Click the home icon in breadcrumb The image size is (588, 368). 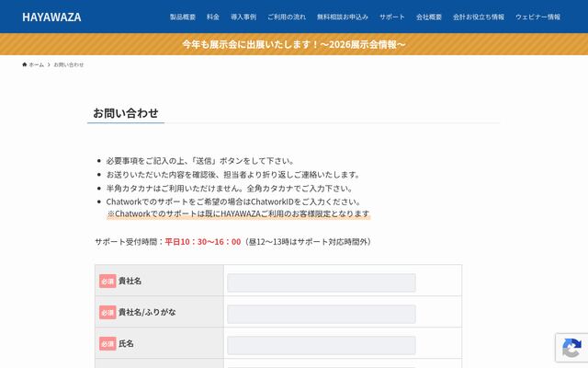(25, 64)
